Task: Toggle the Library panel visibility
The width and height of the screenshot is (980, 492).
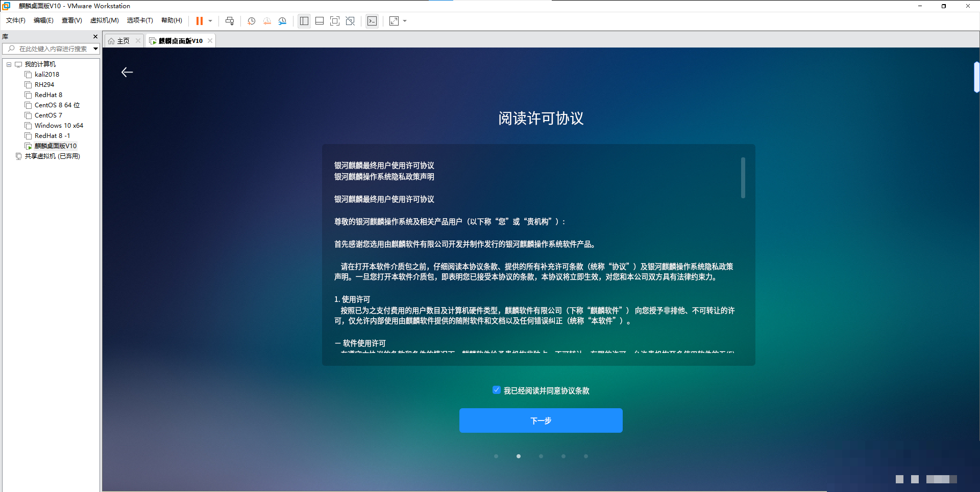Action: [304, 21]
